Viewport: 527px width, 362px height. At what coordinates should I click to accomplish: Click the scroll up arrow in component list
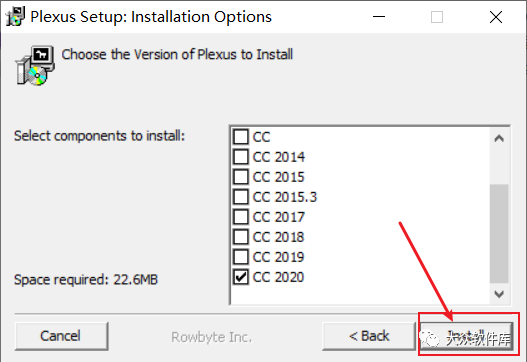[499, 138]
